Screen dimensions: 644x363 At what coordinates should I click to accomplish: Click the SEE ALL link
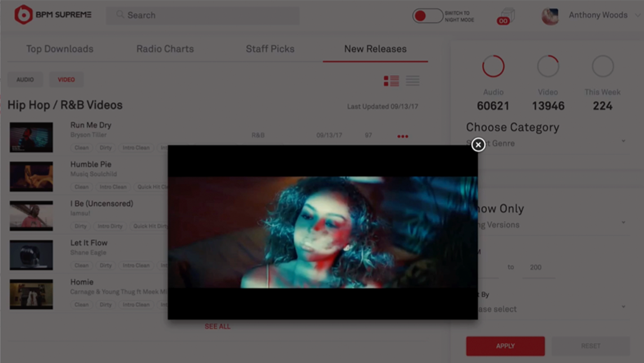(x=217, y=326)
